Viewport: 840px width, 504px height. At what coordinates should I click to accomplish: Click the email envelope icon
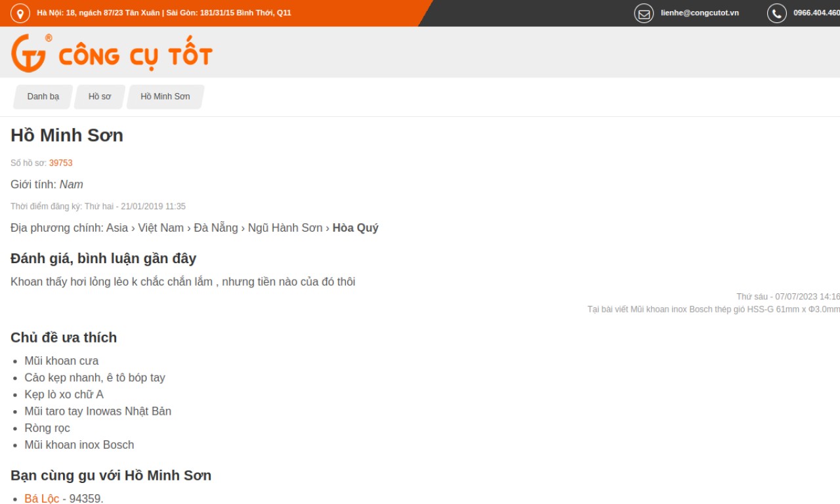[644, 13]
